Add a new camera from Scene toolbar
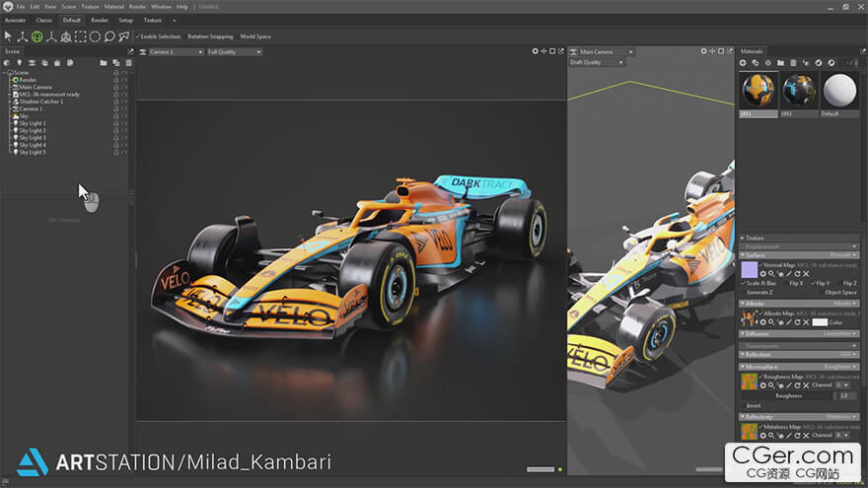 (x=33, y=63)
